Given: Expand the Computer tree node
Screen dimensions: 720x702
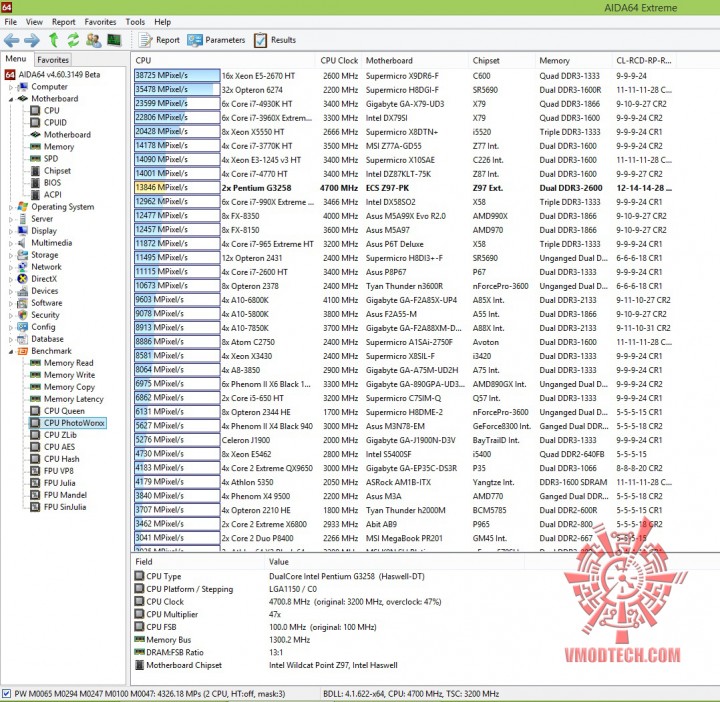Looking at the screenshot, I should click(x=11, y=87).
